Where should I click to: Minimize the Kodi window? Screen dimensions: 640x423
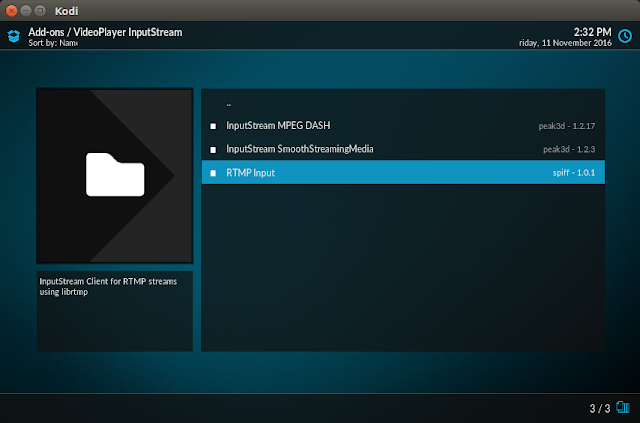coord(26,11)
